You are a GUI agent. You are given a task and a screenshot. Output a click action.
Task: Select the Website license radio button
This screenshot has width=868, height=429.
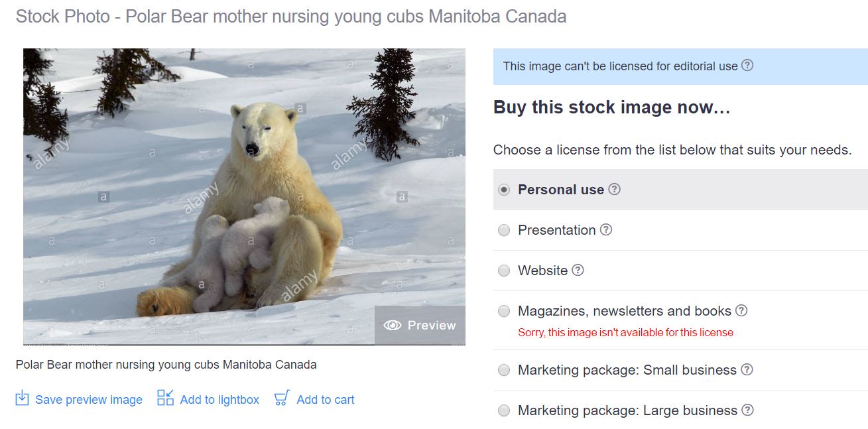504,271
